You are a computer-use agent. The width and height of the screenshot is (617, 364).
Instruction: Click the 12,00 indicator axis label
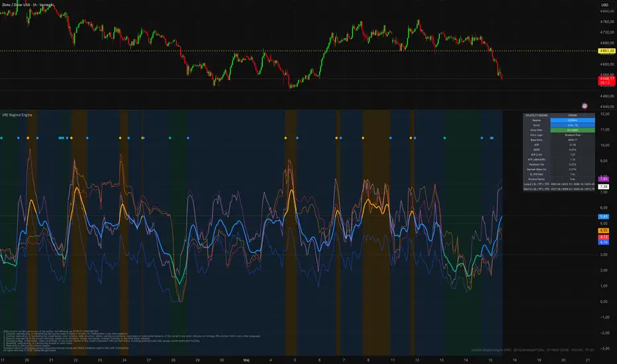(605, 114)
